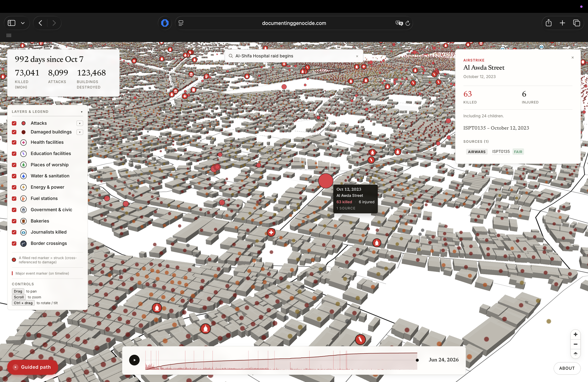
Task: Click the Energy & power legend icon
Action: tap(24, 187)
